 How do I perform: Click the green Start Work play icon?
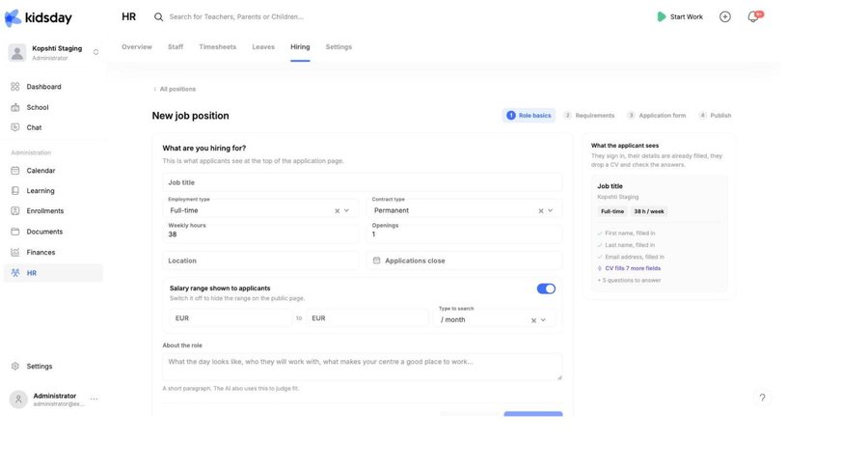pos(661,16)
